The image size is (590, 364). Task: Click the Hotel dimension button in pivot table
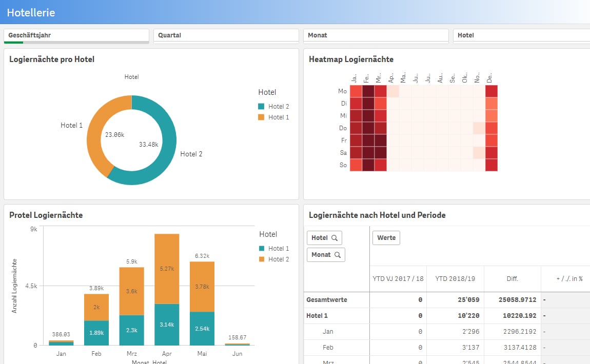pos(324,238)
